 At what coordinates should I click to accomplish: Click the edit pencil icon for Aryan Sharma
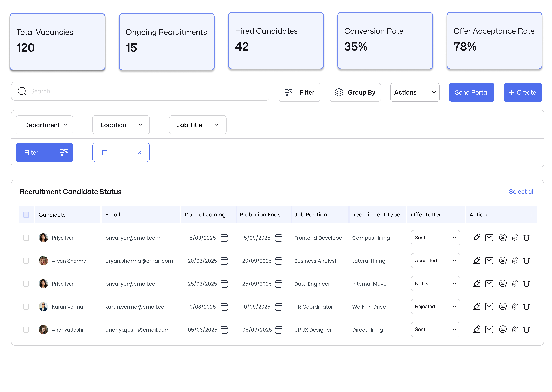(476, 260)
